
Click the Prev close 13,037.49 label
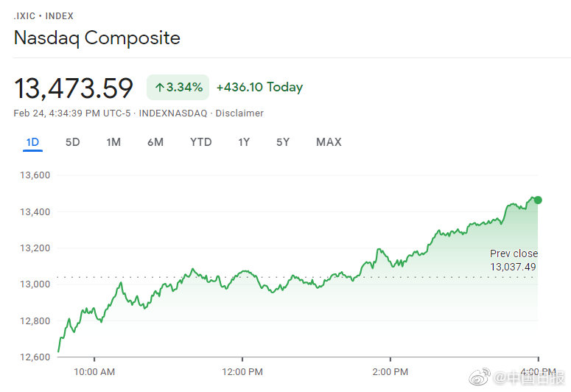514,260
